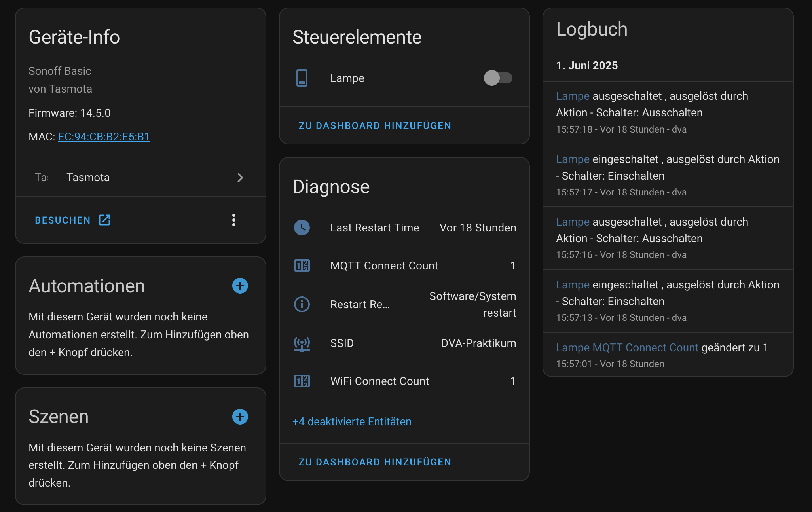The width and height of the screenshot is (812, 512).
Task: Open the Tasmota integration entry
Action: pos(140,178)
